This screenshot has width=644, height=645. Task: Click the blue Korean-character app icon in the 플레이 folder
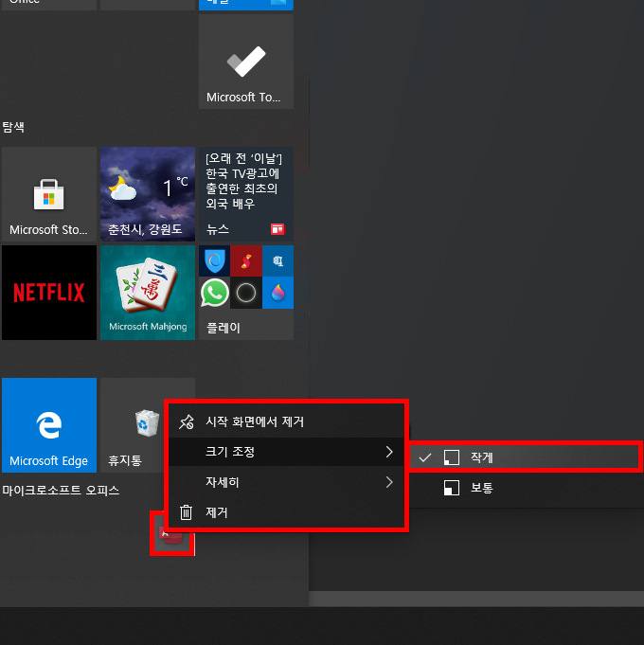click(278, 260)
